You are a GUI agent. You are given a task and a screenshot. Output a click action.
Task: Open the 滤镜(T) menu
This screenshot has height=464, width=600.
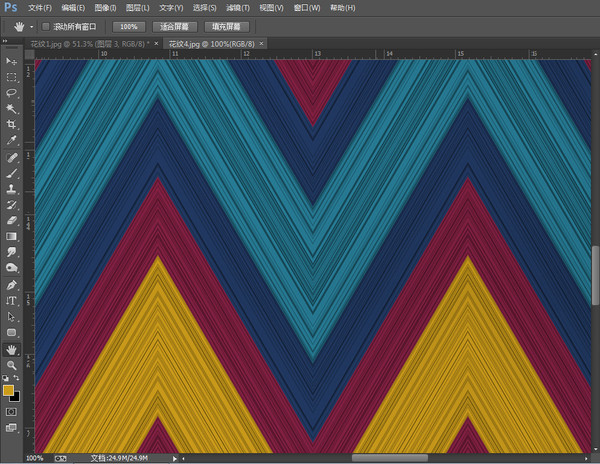238,8
